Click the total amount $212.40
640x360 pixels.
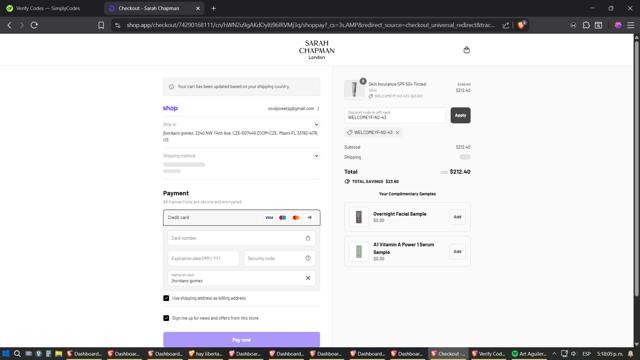coord(460,172)
